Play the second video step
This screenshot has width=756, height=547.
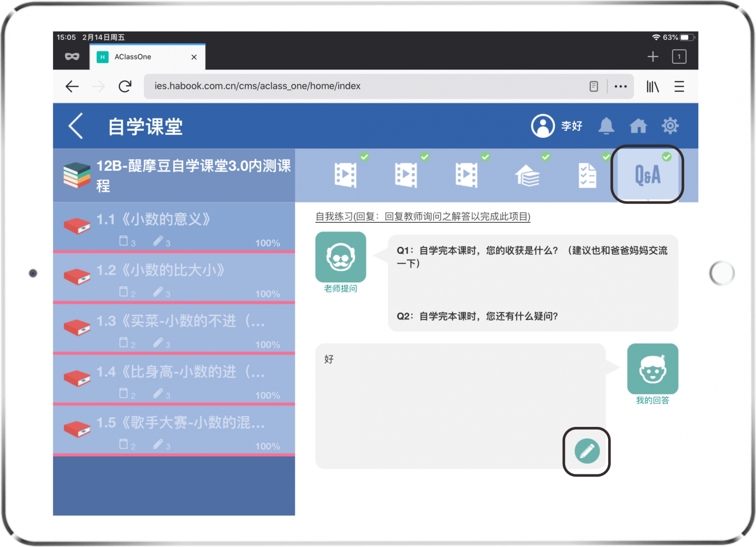click(x=406, y=175)
